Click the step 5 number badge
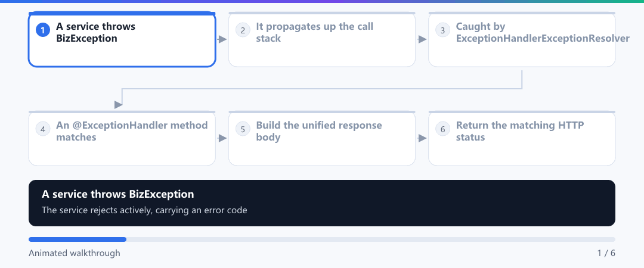The height and width of the screenshot is (268, 644). point(243,129)
